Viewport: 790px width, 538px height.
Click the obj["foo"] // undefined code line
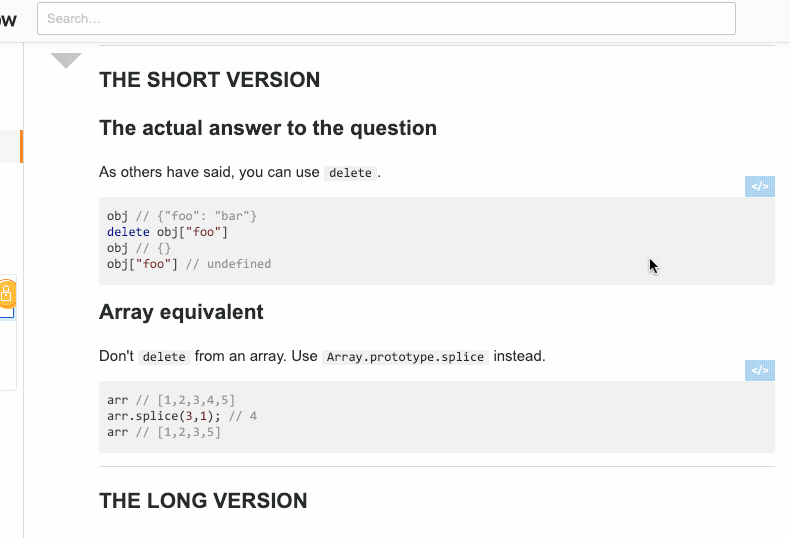pyautogui.click(x=189, y=264)
